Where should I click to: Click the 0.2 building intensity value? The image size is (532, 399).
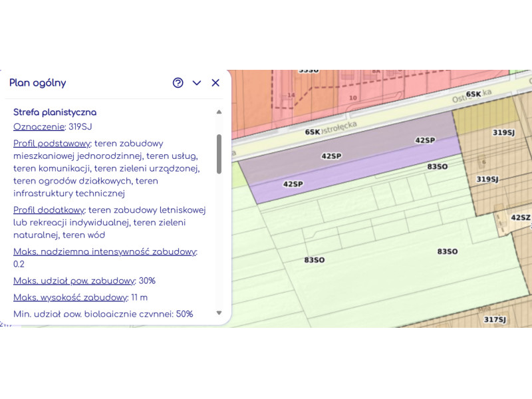point(19,264)
